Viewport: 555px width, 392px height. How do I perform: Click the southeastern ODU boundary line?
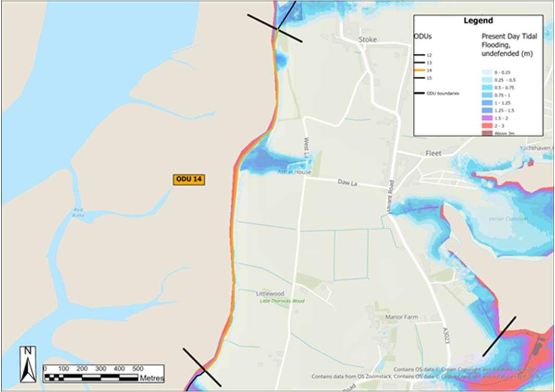[499, 336]
